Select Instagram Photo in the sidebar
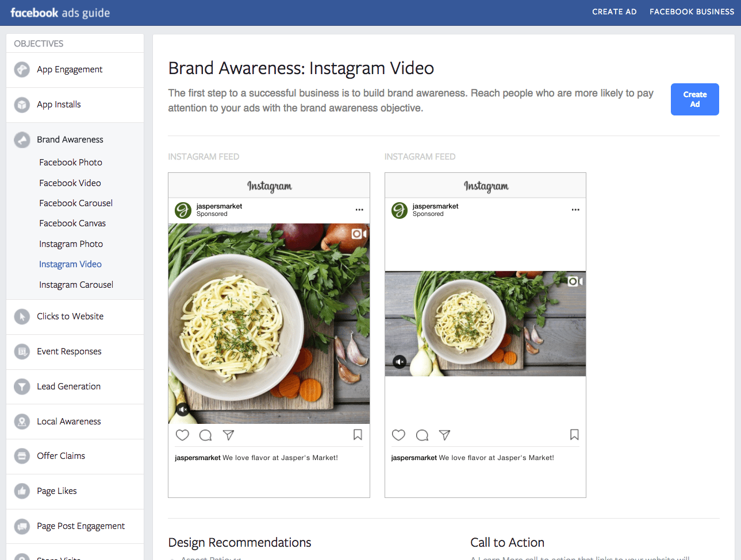This screenshot has height=560, width=741. click(71, 244)
